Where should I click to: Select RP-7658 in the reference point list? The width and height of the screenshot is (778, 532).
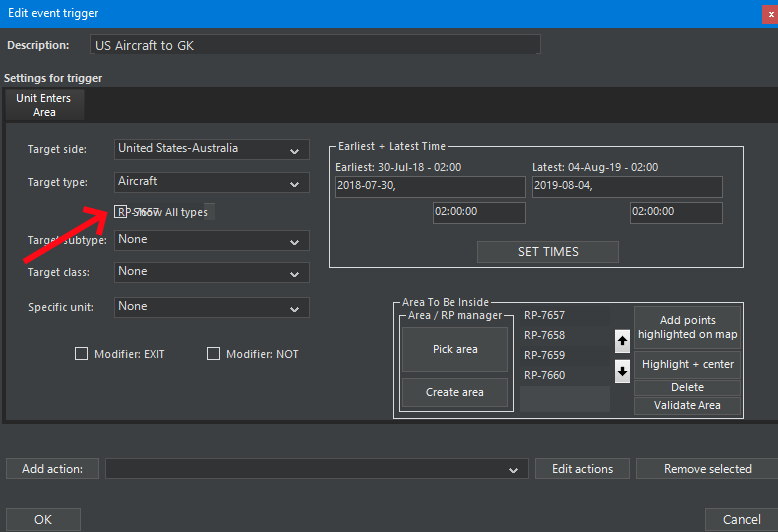[545, 335]
